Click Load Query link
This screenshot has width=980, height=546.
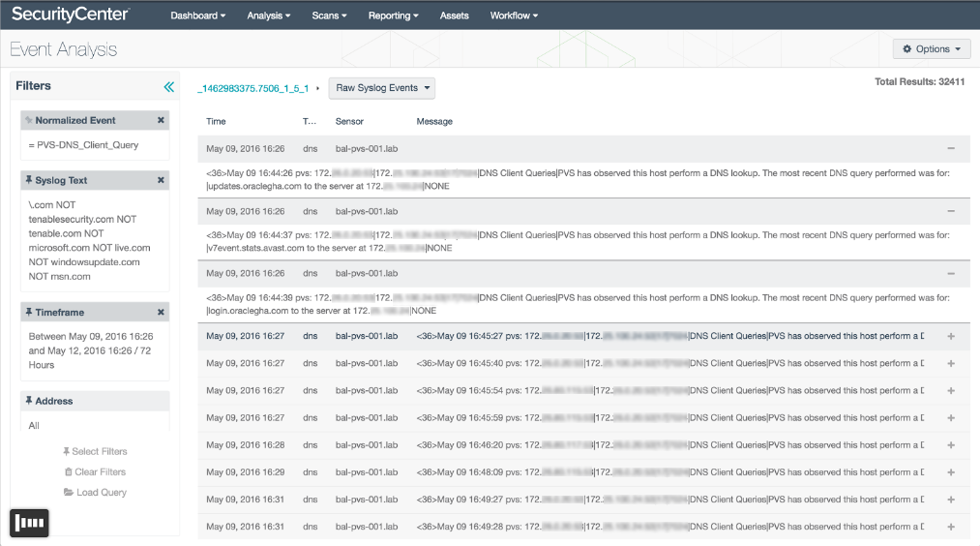(95, 492)
